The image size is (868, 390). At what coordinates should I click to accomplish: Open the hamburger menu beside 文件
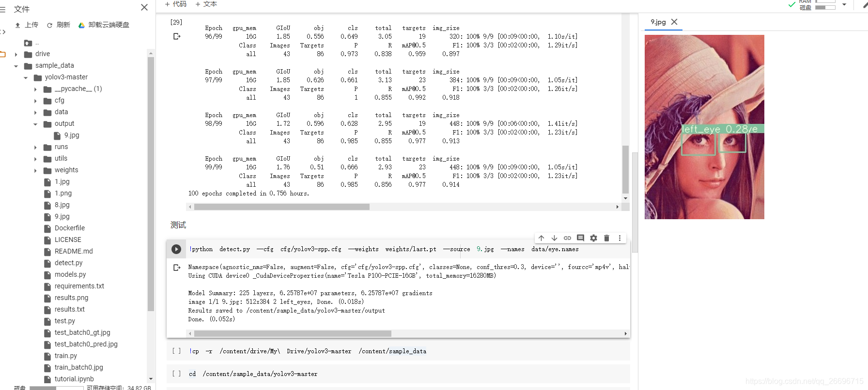(x=2, y=9)
